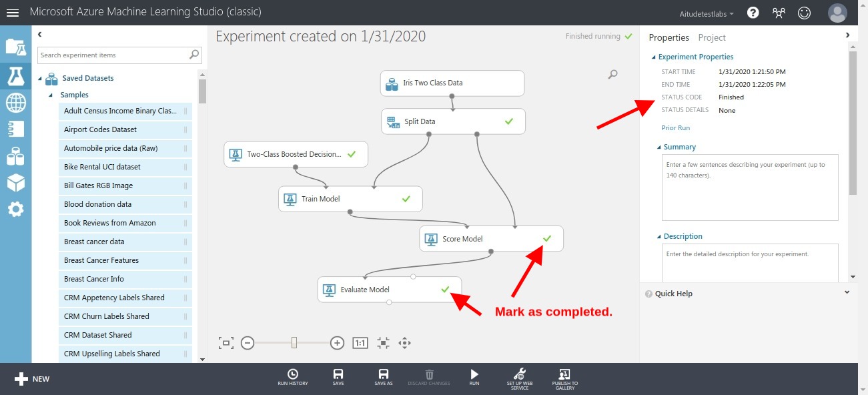Click inside the Summary text box
This screenshot has height=395, width=868.
[x=749, y=187]
